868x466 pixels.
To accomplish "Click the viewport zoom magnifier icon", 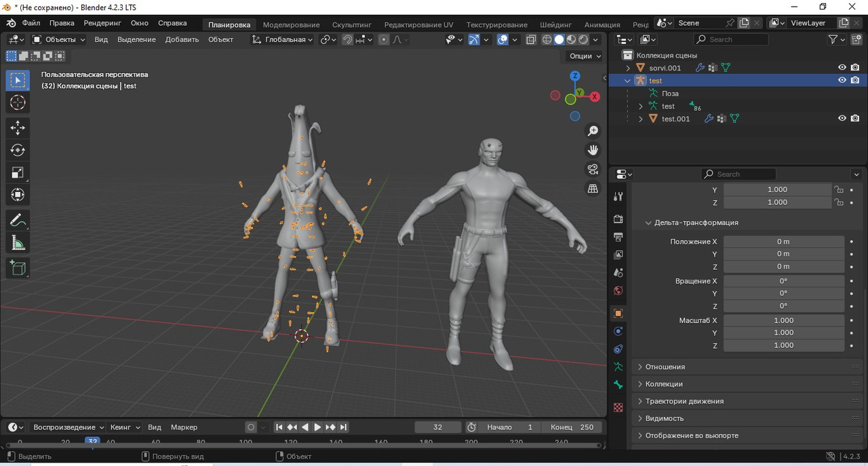I will click(x=593, y=130).
